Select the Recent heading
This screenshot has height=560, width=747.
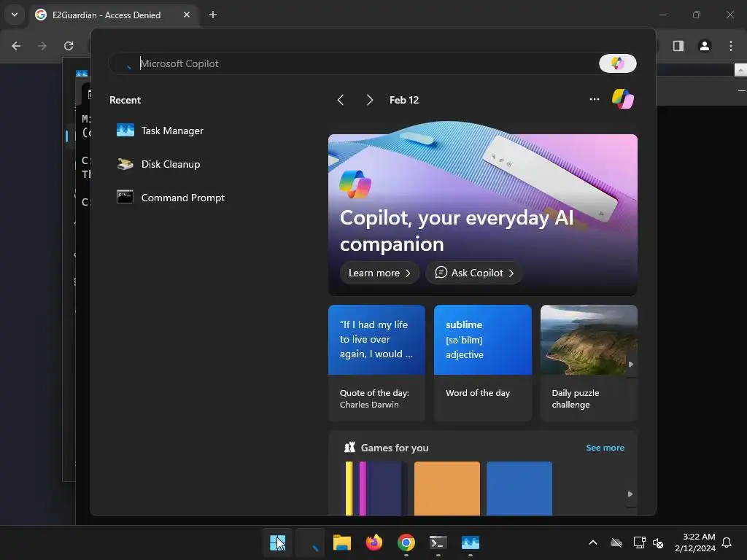(125, 100)
